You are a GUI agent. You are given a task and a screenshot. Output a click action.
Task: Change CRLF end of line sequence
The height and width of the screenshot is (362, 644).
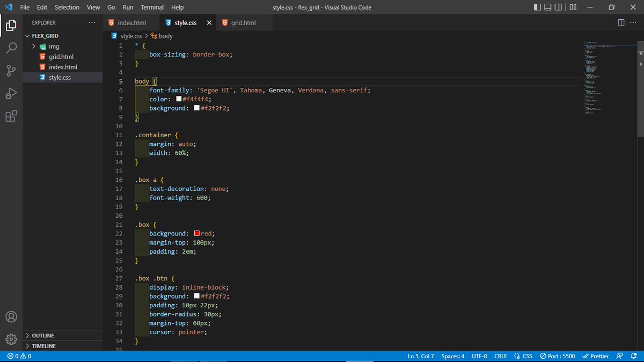click(x=500, y=356)
